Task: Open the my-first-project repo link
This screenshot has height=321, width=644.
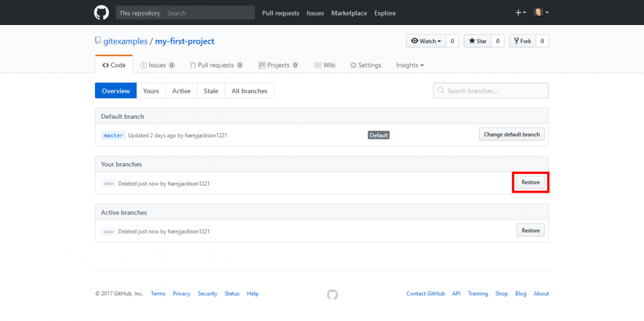Action: pyautogui.click(x=185, y=42)
